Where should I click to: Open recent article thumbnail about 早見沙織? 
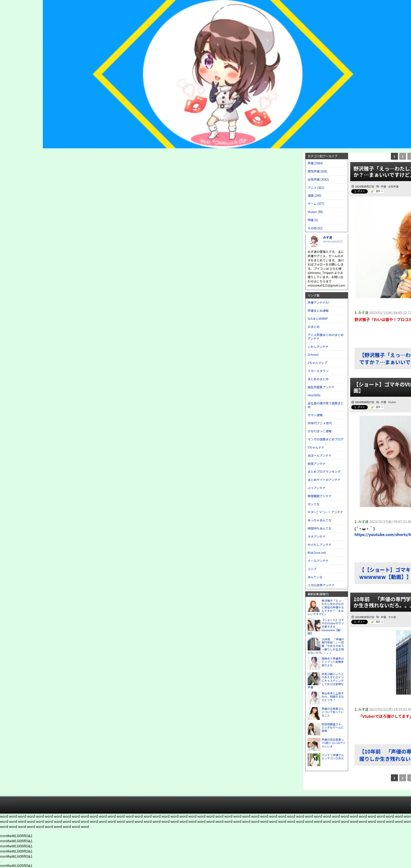coord(314,679)
